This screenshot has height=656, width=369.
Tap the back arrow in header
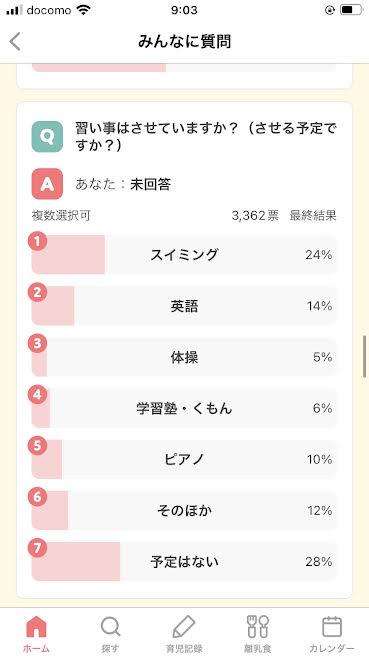(x=15, y=42)
